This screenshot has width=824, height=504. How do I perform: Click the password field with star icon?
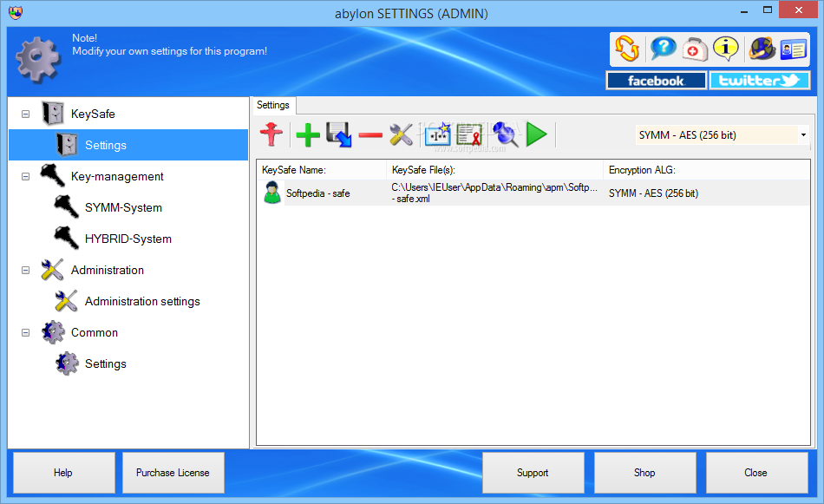pos(438,134)
